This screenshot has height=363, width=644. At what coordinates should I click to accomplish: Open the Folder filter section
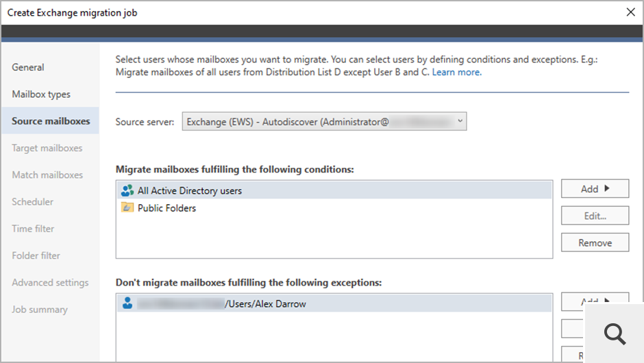36,255
